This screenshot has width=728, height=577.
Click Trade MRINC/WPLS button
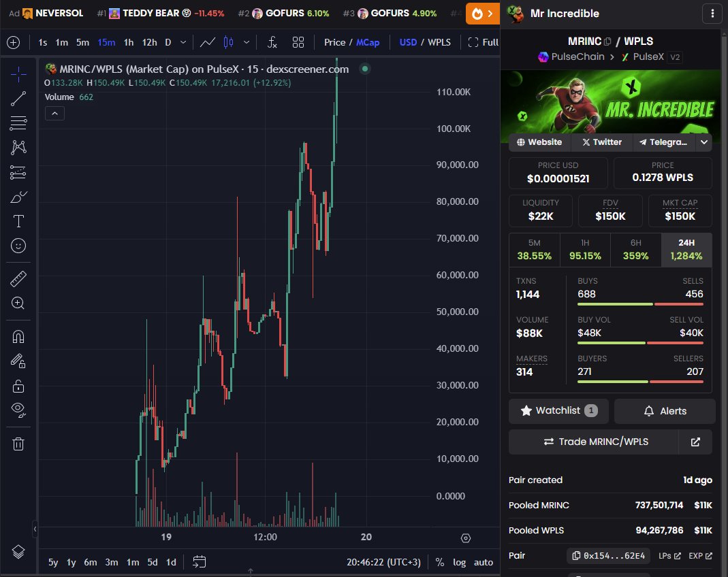[x=594, y=442]
